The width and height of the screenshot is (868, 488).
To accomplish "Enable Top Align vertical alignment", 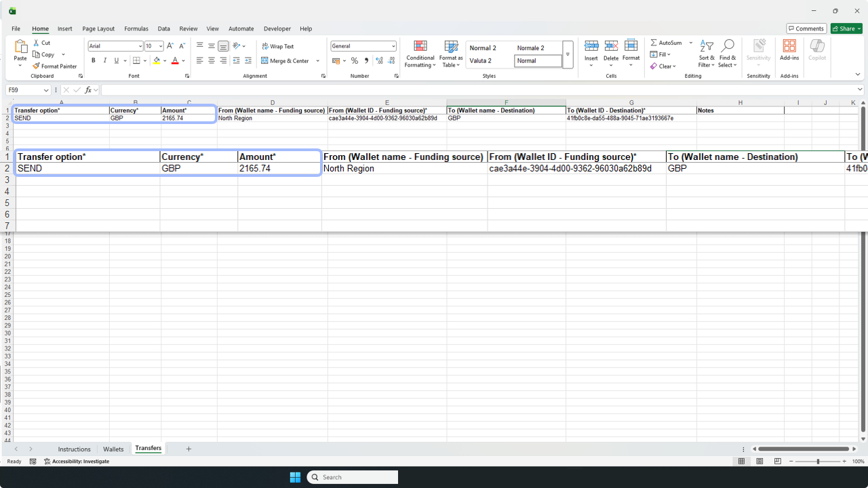I will (200, 46).
